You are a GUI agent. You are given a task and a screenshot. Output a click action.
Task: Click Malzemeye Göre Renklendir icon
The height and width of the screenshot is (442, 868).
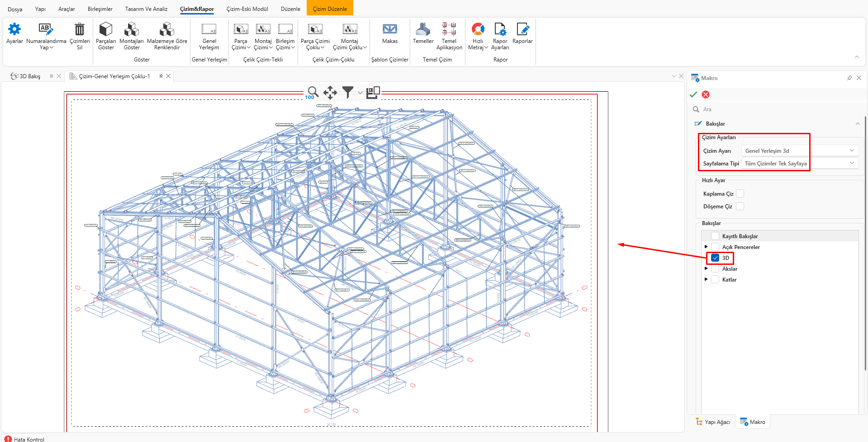coord(167,30)
